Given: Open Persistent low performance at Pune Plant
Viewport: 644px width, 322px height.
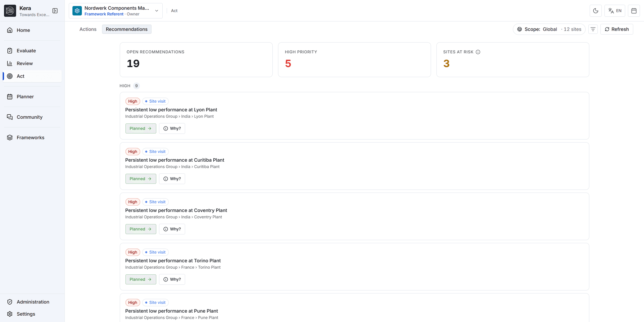Looking at the screenshot, I should (172, 311).
